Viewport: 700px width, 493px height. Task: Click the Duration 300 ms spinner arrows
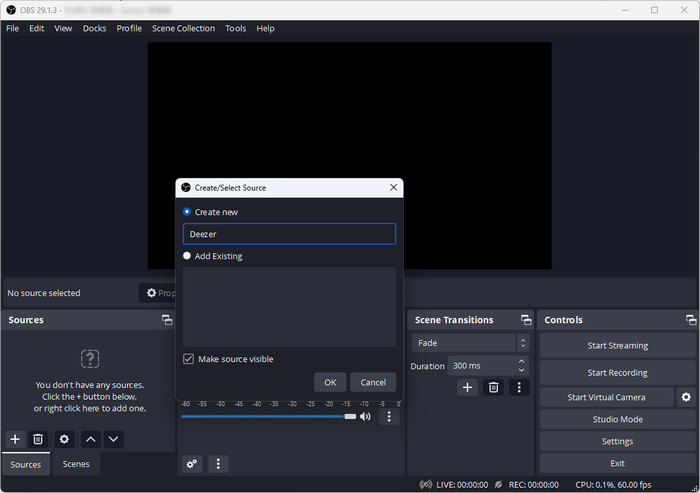point(522,366)
